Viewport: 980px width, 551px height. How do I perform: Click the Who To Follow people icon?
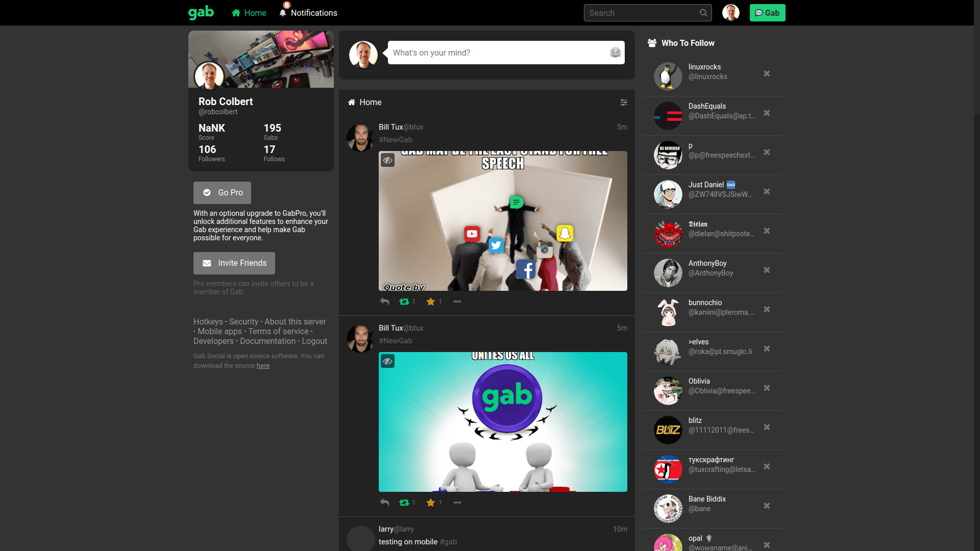coord(652,43)
